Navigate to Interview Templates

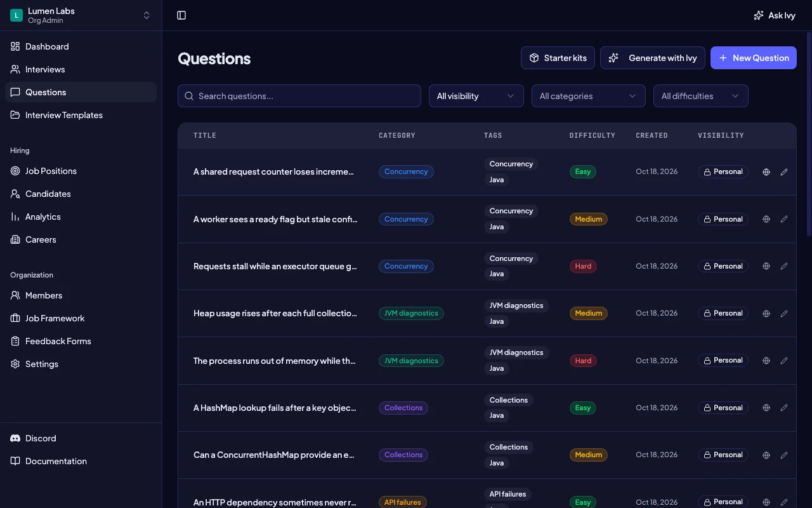81,115
